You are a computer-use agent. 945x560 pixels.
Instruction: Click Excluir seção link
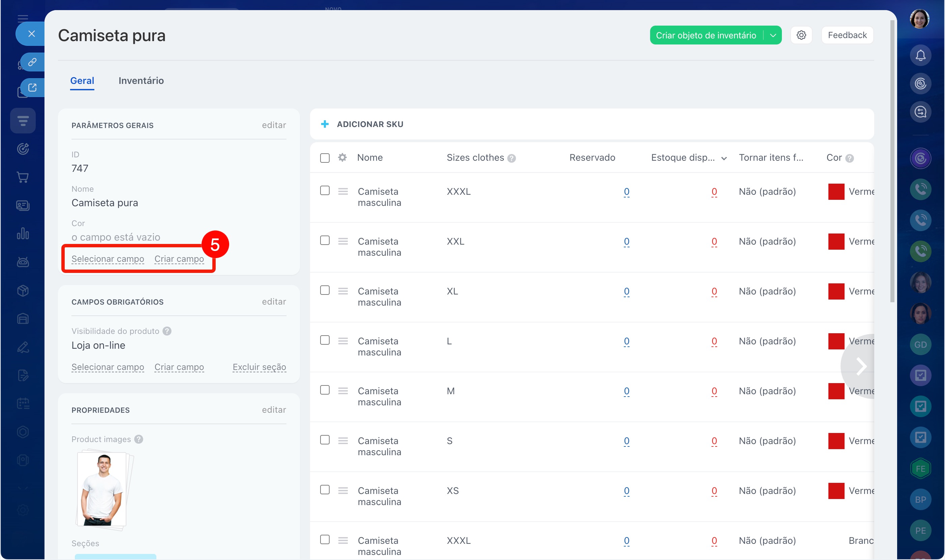259,367
